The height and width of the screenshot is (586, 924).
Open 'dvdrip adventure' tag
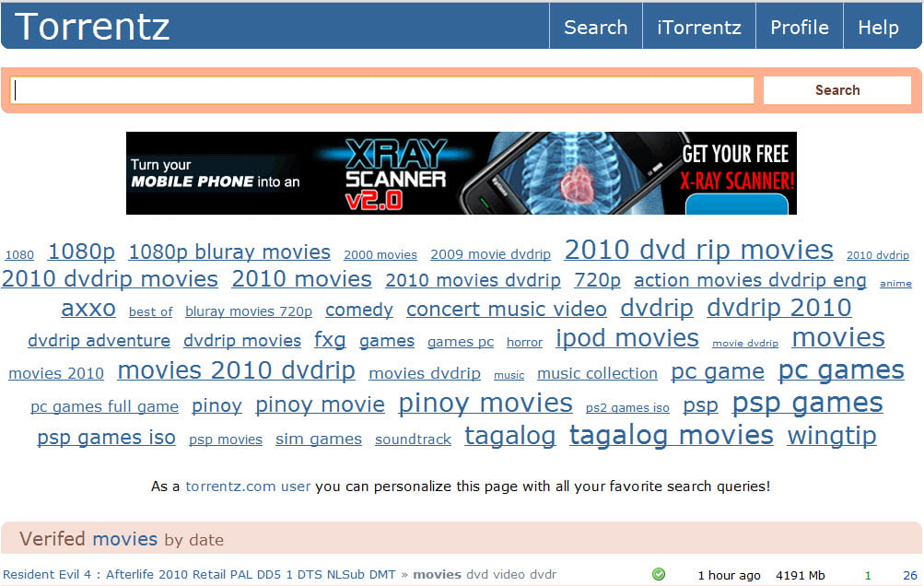99,341
